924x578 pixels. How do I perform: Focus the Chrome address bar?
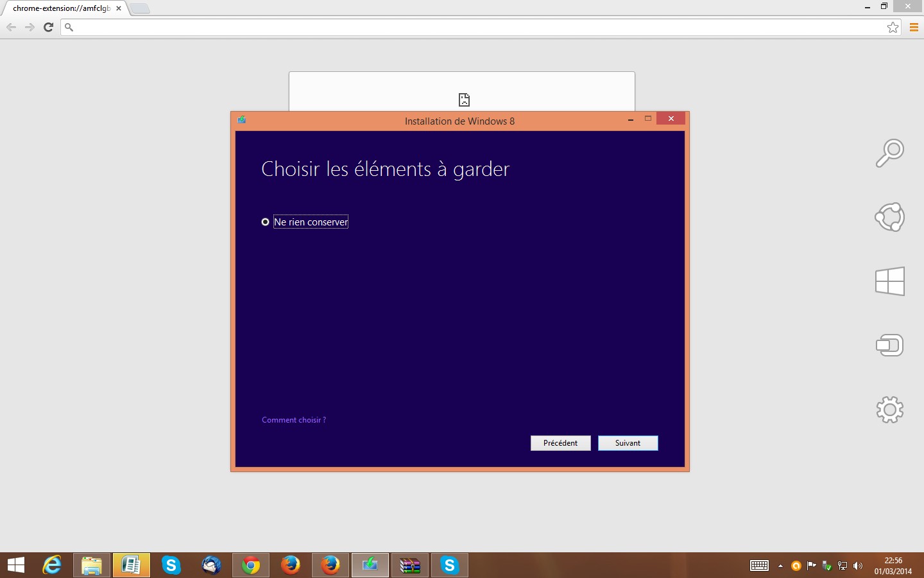click(481, 27)
